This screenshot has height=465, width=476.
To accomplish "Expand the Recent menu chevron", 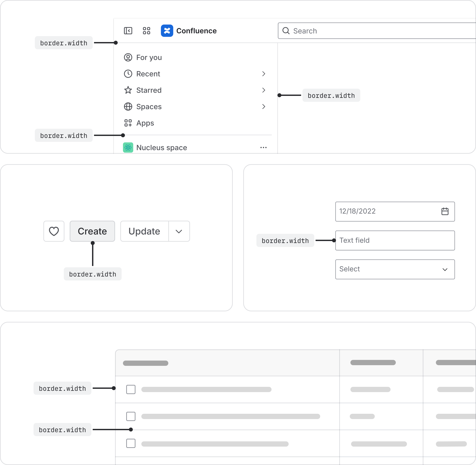I will 264,74.
